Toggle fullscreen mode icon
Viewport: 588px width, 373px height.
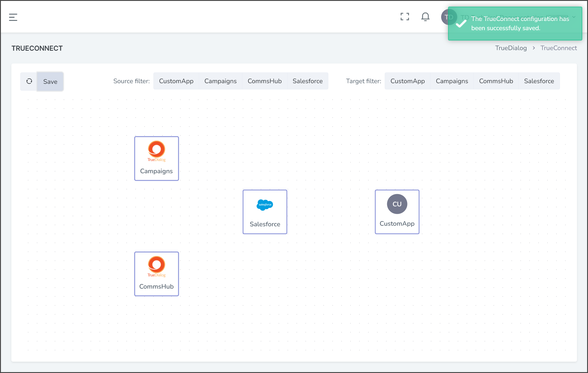tap(405, 17)
